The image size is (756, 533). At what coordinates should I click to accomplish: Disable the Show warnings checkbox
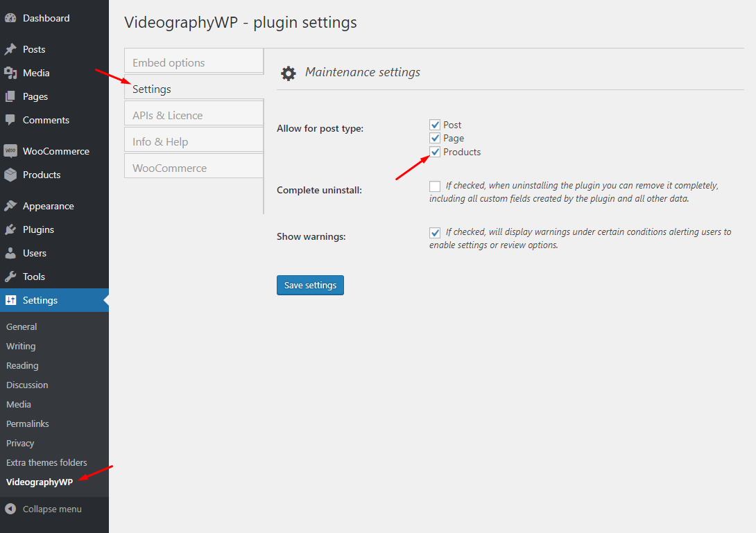[x=435, y=233]
